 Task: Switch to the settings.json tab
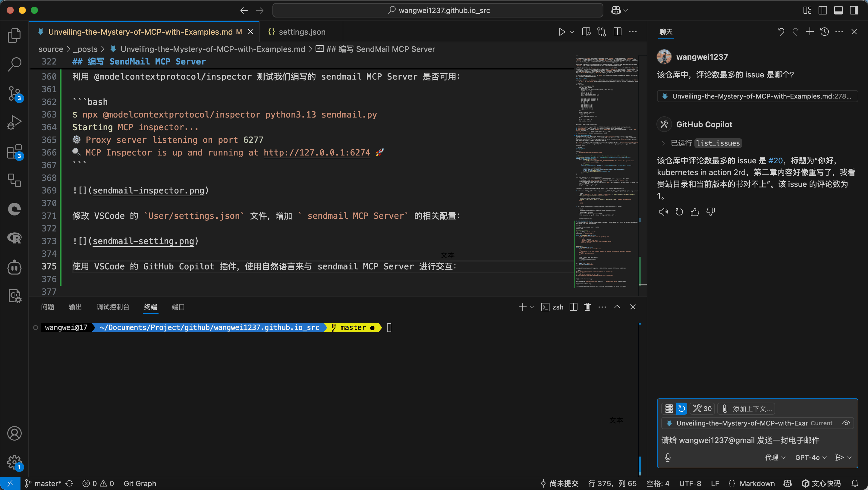click(302, 32)
